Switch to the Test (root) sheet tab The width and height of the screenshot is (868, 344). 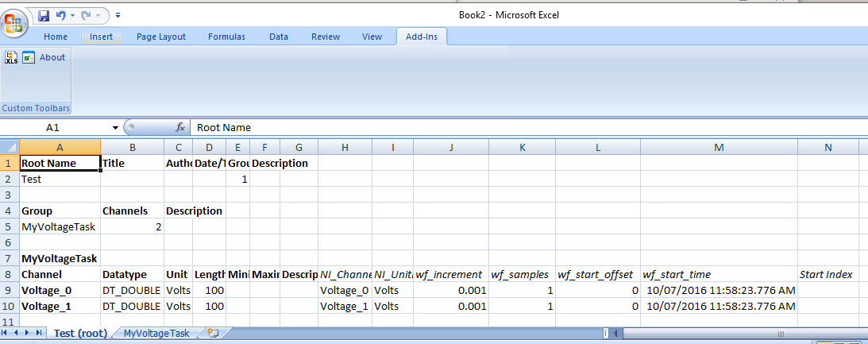[81, 333]
